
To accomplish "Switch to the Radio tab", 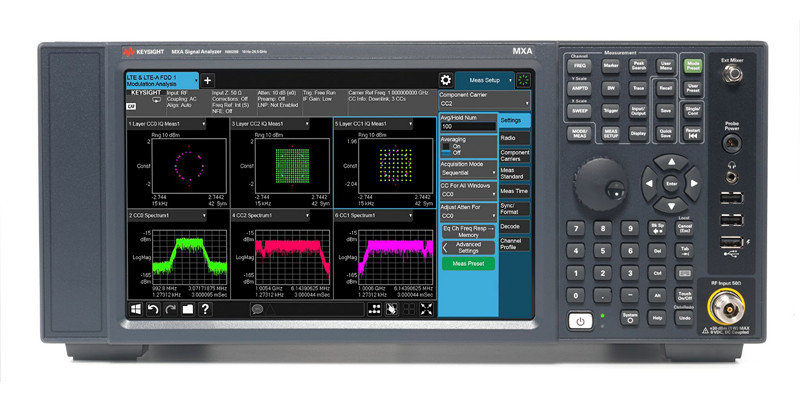I will tap(514, 138).
